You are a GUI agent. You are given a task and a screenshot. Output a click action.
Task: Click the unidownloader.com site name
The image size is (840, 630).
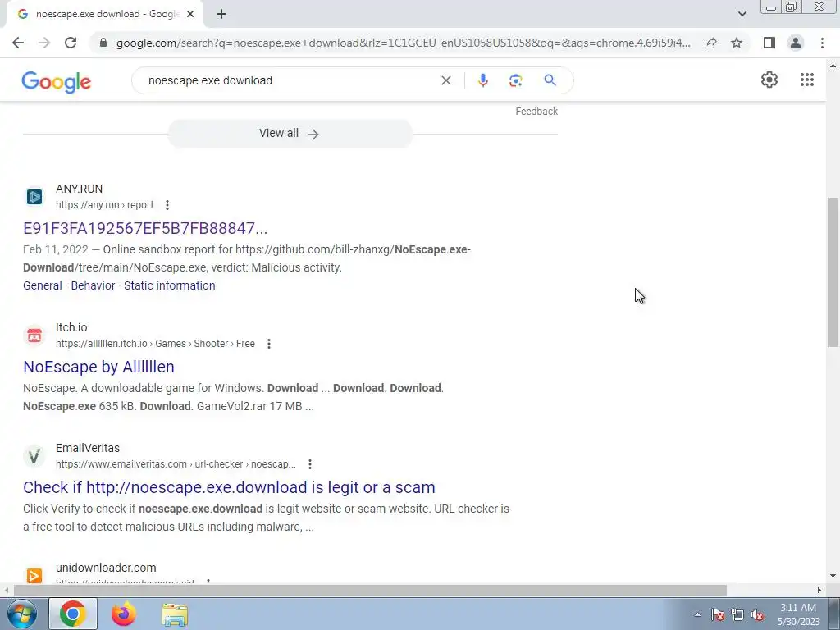tap(106, 568)
